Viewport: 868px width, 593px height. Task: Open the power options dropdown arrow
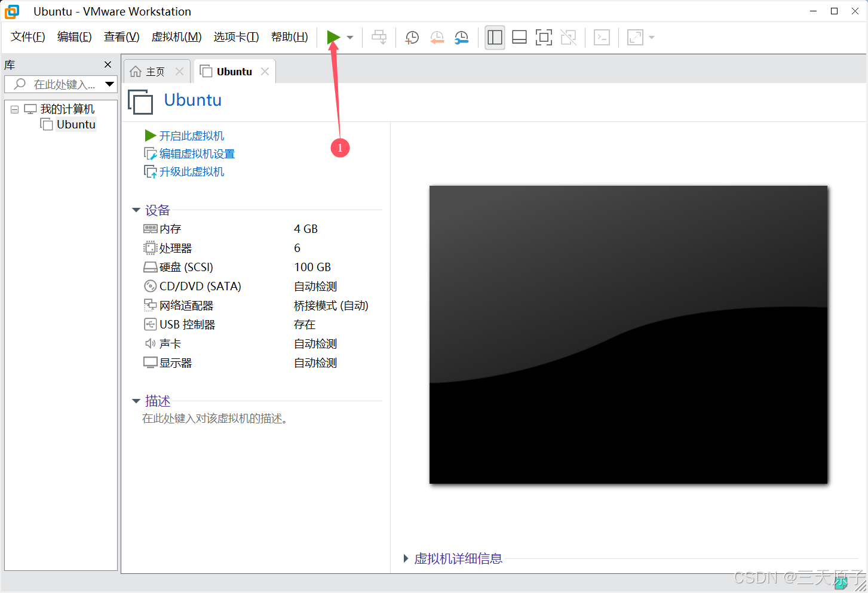click(x=350, y=37)
